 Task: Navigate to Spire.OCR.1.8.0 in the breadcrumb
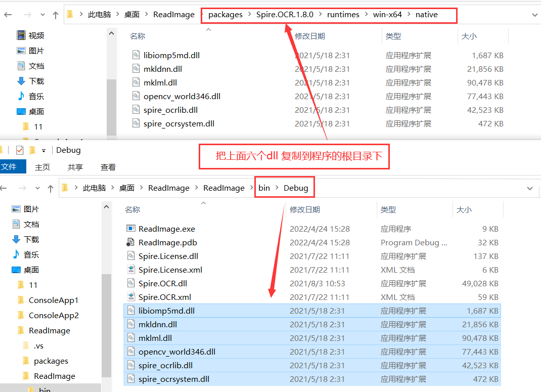click(x=285, y=15)
